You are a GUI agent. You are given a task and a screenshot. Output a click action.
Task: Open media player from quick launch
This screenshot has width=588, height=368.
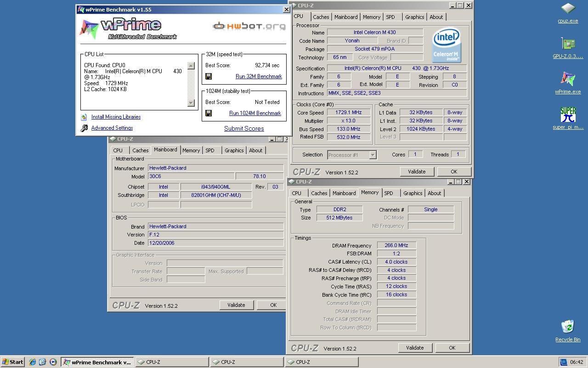point(53,362)
